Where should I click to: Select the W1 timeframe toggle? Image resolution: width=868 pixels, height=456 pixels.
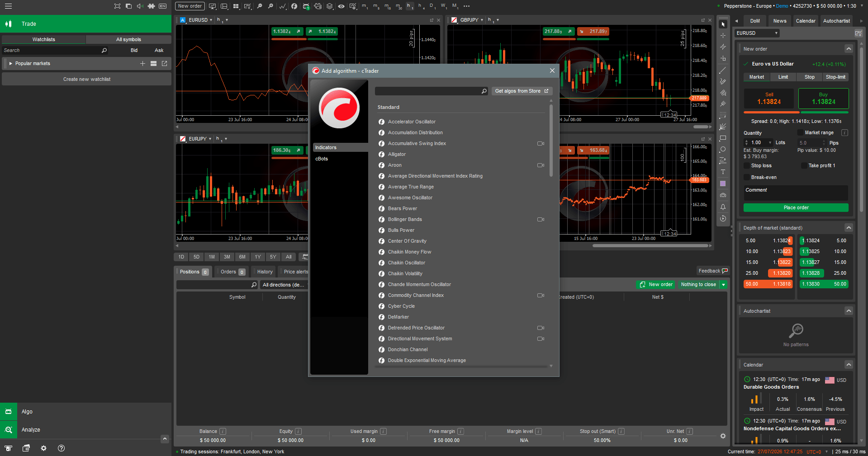[444, 6]
